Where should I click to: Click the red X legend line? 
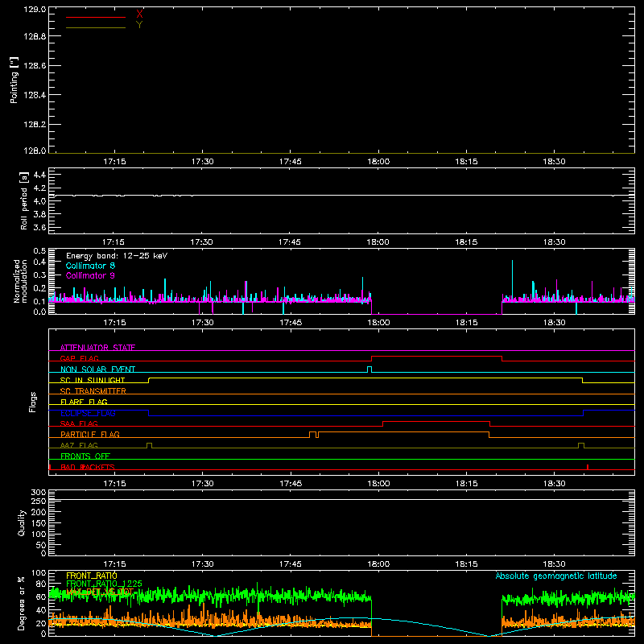pos(96,17)
